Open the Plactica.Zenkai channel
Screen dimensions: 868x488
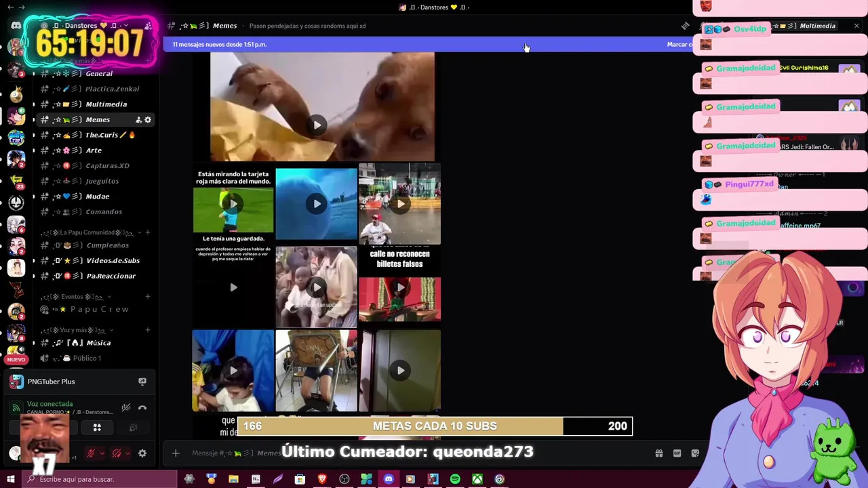coord(96,89)
